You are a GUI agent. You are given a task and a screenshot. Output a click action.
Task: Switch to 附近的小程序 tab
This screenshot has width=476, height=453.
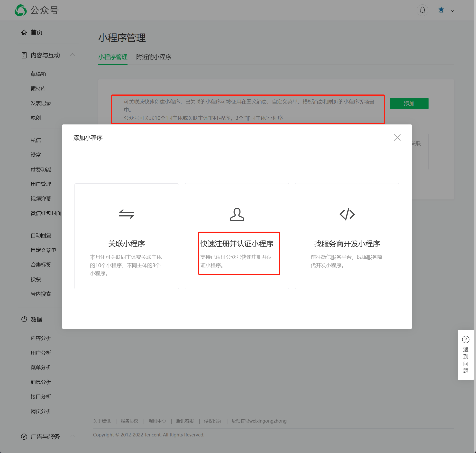click(154, 57)
